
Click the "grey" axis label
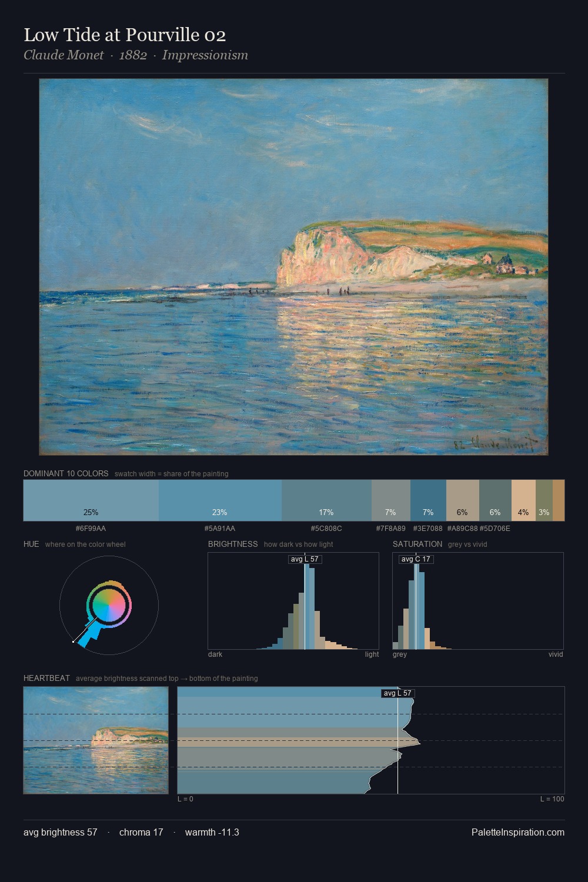(x=400, y=654)
